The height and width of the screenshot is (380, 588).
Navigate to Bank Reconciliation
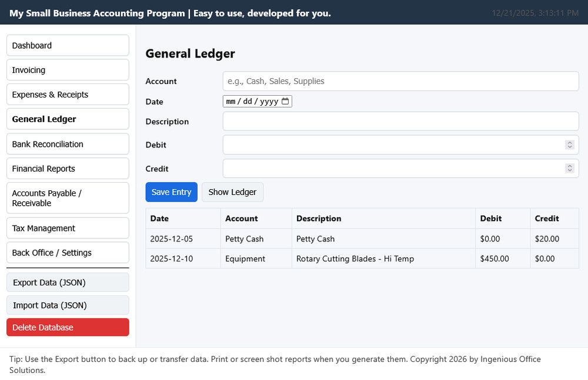pyautogui.click(x=68, y=144)
